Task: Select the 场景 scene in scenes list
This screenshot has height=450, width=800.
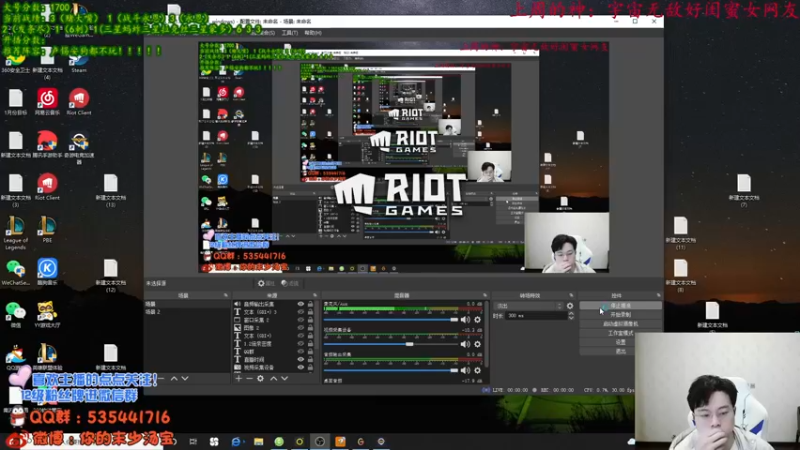Action: (187, 304)
